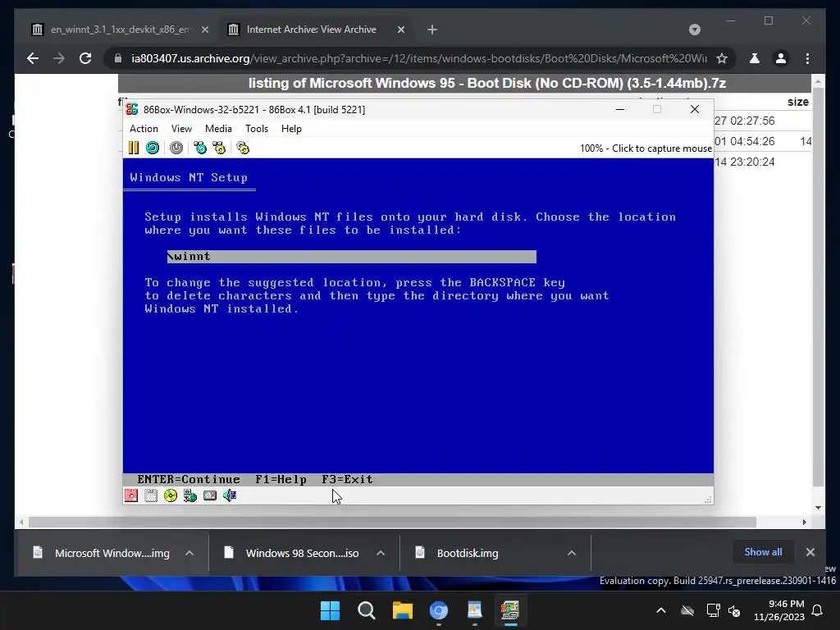Send Ctrl+Alt+Del toolbar icon
This screenshot has height=630, width=840.
coord(200,148)
